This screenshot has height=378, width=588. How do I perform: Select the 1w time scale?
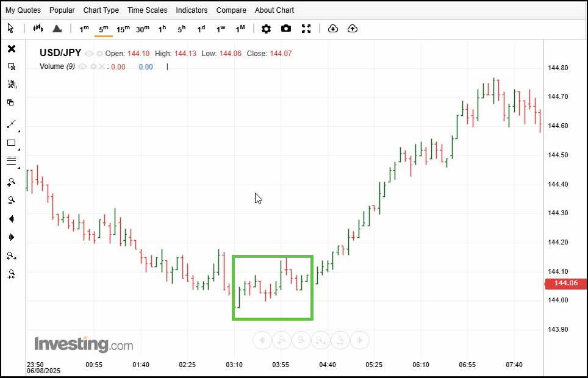tap(221, 29)
